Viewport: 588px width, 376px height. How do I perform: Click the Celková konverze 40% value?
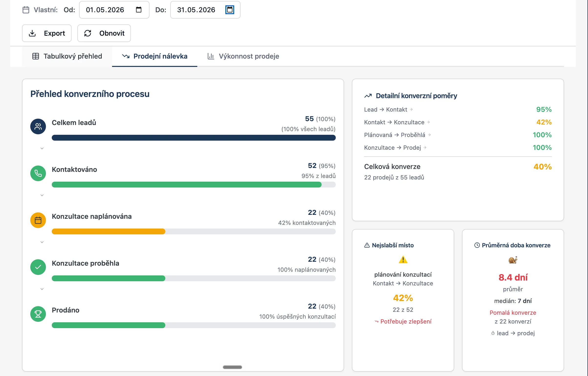click(543, 167)
